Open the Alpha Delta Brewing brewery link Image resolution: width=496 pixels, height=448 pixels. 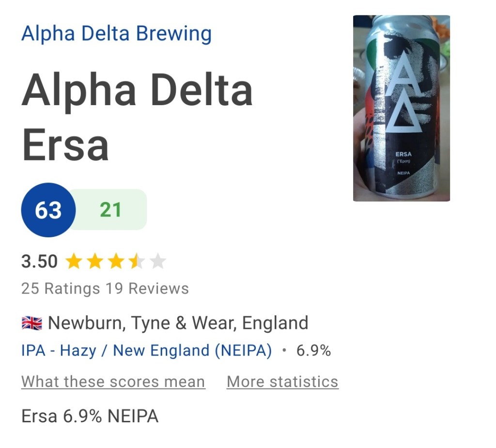point(116,34)
